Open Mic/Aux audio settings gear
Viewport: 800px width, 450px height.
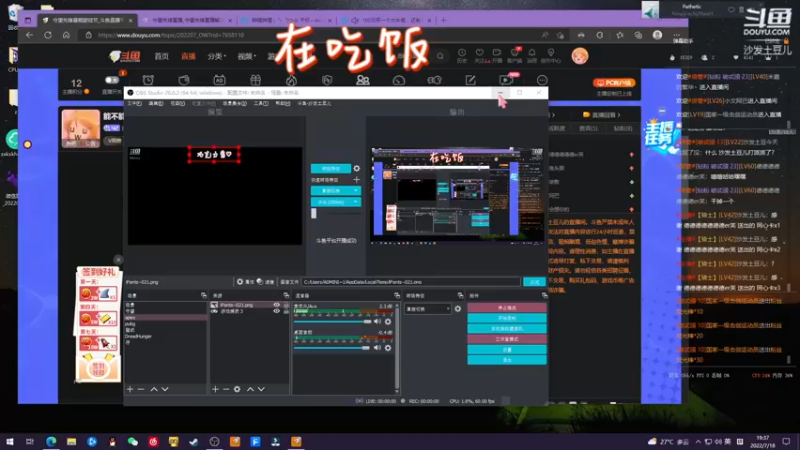pos(388,321)
